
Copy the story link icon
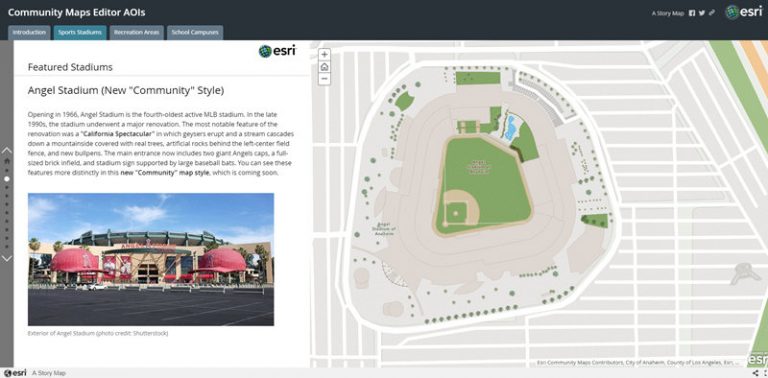click(x=711, y=13)
